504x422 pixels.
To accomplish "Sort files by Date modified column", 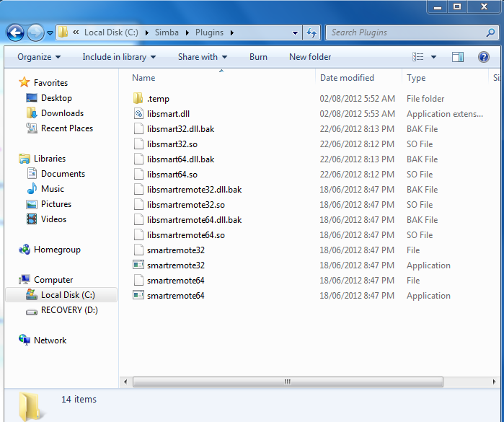I will point(347,78).
